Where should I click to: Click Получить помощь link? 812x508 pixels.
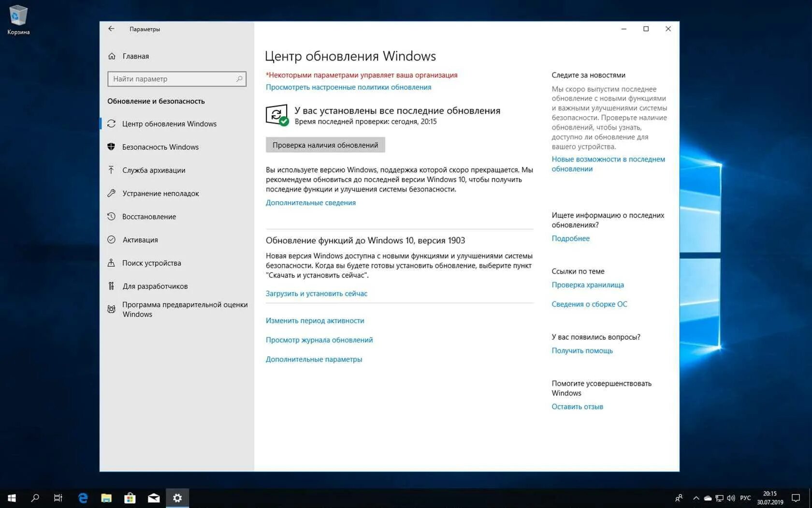582,351
